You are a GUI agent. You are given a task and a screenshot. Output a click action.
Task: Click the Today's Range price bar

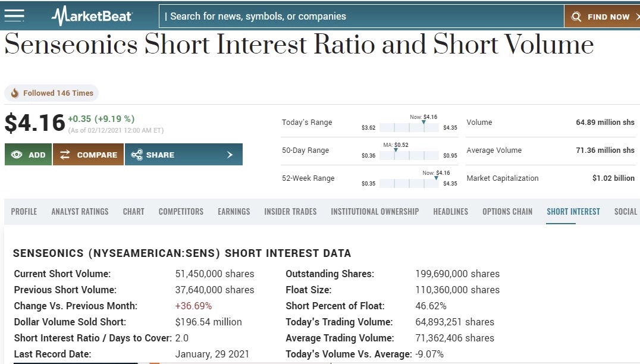point(409,127)
